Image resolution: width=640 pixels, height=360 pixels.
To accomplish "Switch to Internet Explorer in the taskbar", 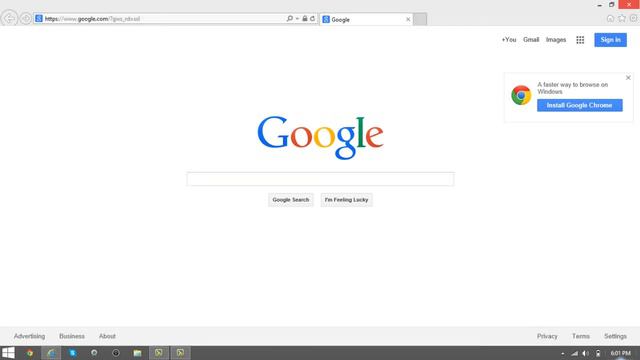I will [x=51, y=353].
